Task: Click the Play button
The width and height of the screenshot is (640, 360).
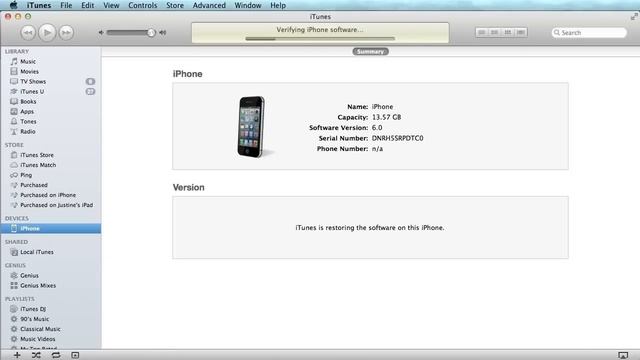Action: [47, 32]
